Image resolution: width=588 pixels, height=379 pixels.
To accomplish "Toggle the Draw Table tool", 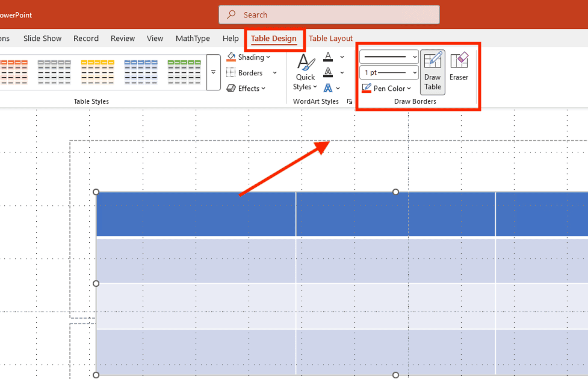I will tap(432, 72).
